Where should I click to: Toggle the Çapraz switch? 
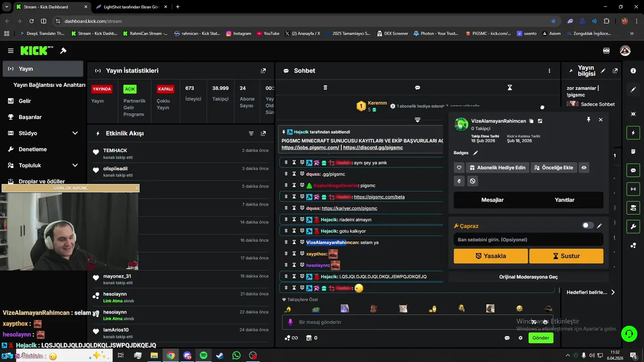588,226
